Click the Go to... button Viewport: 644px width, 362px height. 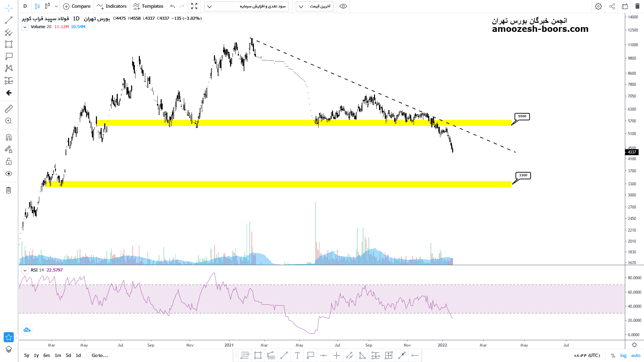(100, 356)
